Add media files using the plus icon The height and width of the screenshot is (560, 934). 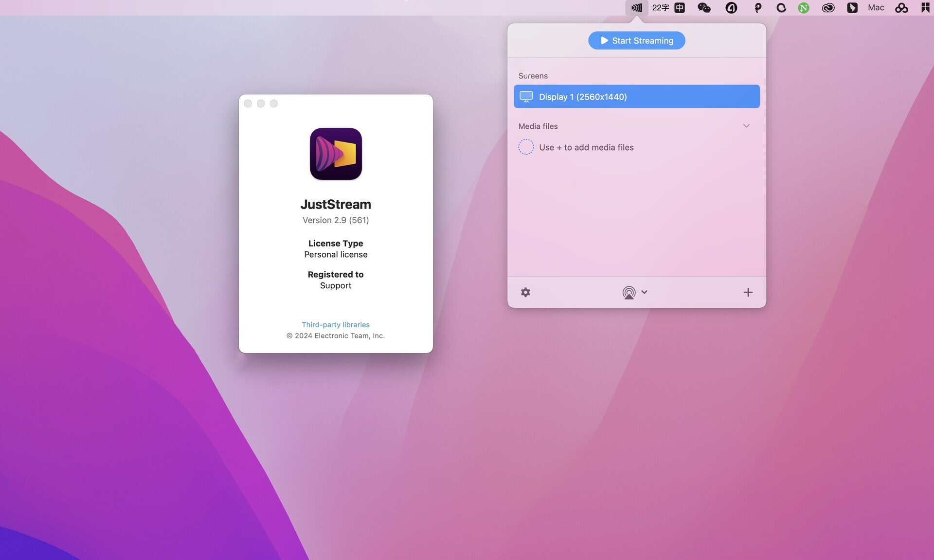pyautogui.click(x=748, y=292)
